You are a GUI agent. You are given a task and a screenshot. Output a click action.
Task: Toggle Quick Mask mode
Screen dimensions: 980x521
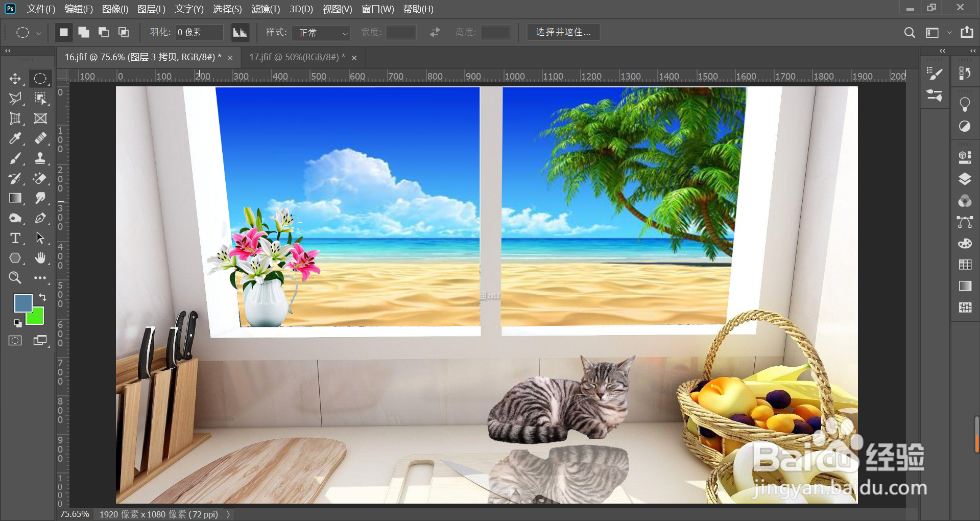pos(15,341)
